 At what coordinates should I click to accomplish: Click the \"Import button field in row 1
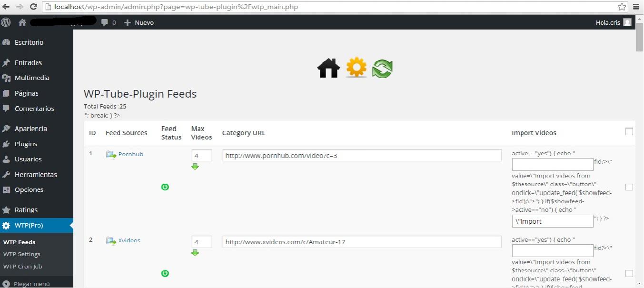click(x=553, y=221)
